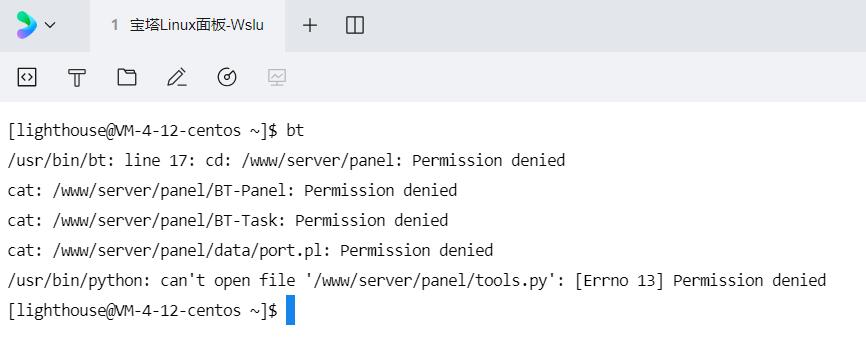Viewport: 866px width, 363px height.
Task: Click the '/usr/bin/bt: line 17' error line
Action: tap(286, 160)
